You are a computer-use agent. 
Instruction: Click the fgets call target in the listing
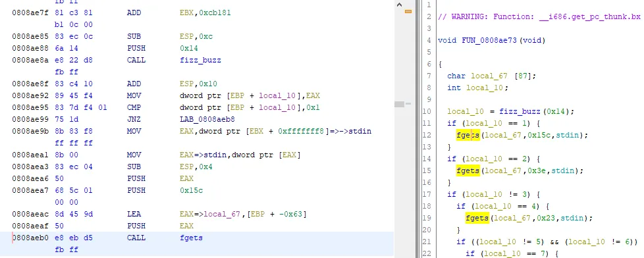[191, 238]
